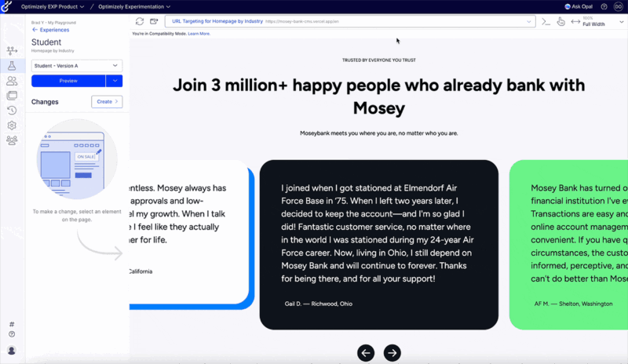Reload the editor page with refresh icon
This screenshot has height=364, width=628.
click(140, 21)
